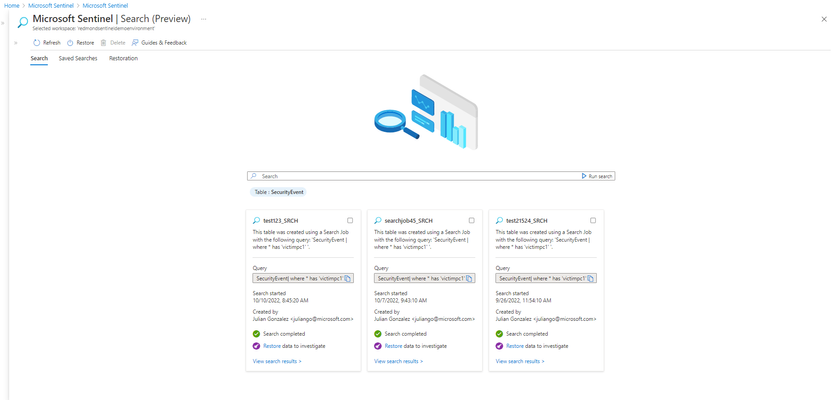This screenshot has height=400, width=834.
Task: Click the magnifier icon inside the search box
Action: click(x=254, y=176)
